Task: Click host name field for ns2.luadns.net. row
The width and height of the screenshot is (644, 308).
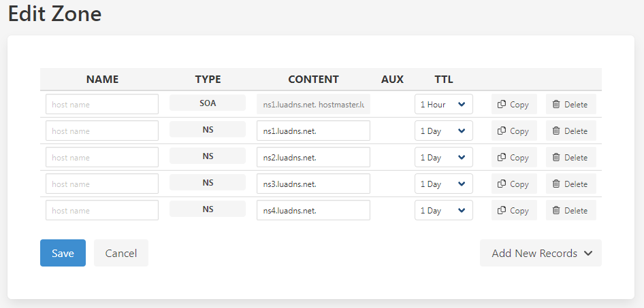Action: [102, 157]
